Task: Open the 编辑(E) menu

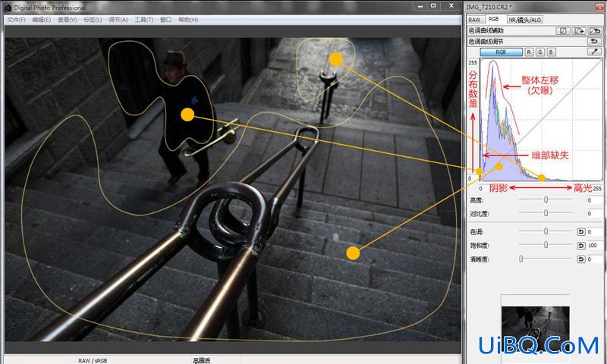Action: pyautogui.click(x=42, y=20)
